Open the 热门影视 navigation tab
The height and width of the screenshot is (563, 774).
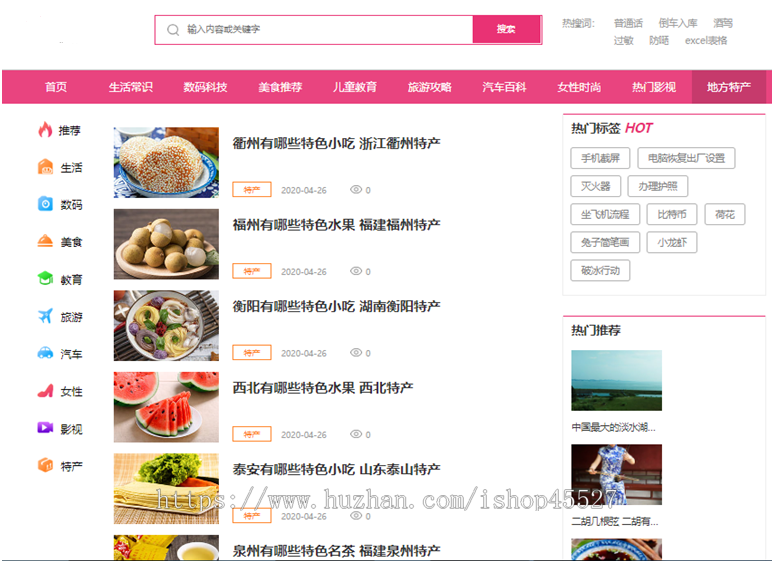click(x=654, y=87)
